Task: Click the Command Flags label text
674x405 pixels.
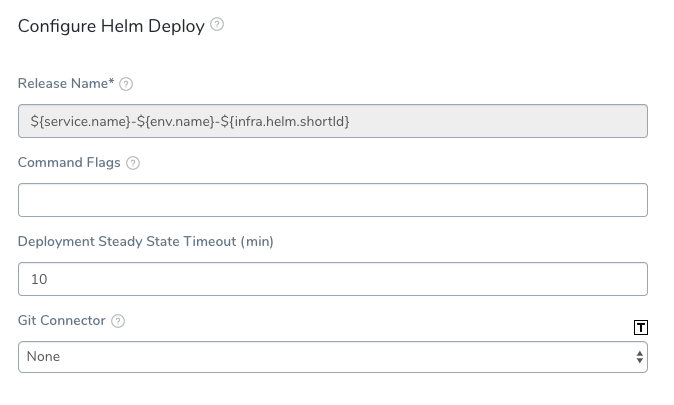Action: [x=69, y=163]
